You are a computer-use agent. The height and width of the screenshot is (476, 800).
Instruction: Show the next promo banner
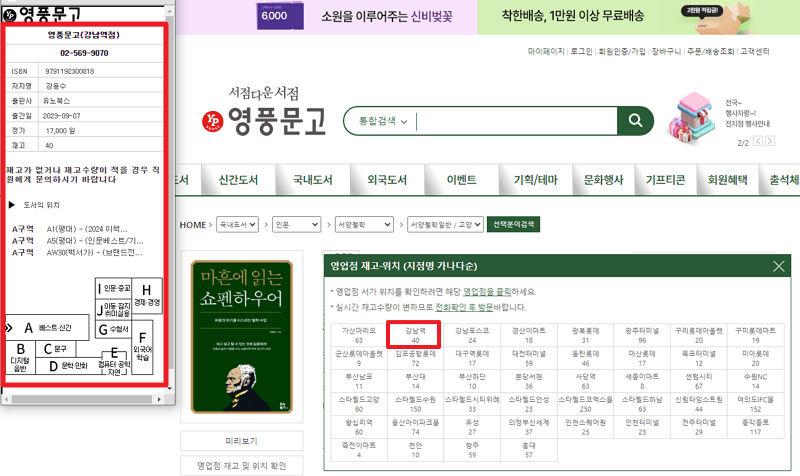(x=770, y=141)
